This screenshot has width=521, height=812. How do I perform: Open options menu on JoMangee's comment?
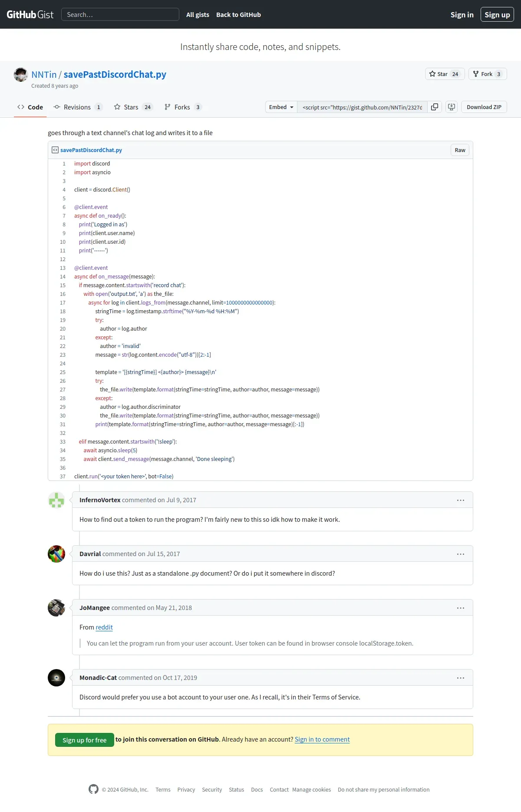coord(461,608)
